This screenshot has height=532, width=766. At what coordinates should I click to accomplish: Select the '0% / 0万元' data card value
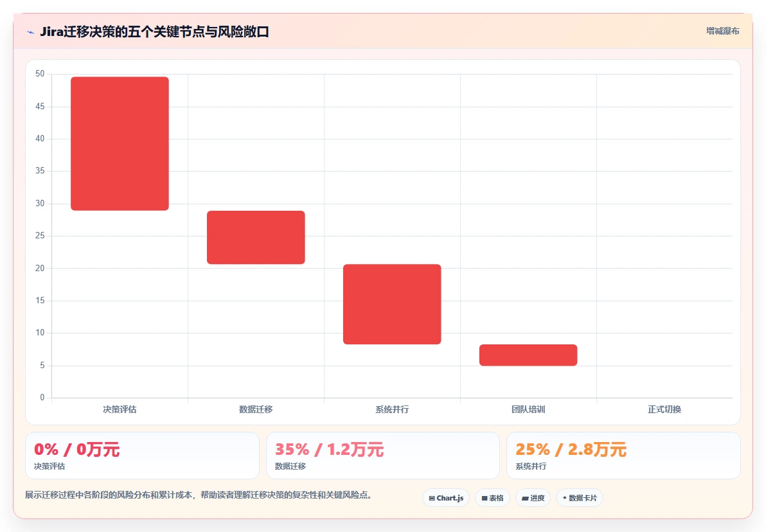point(76,450)
